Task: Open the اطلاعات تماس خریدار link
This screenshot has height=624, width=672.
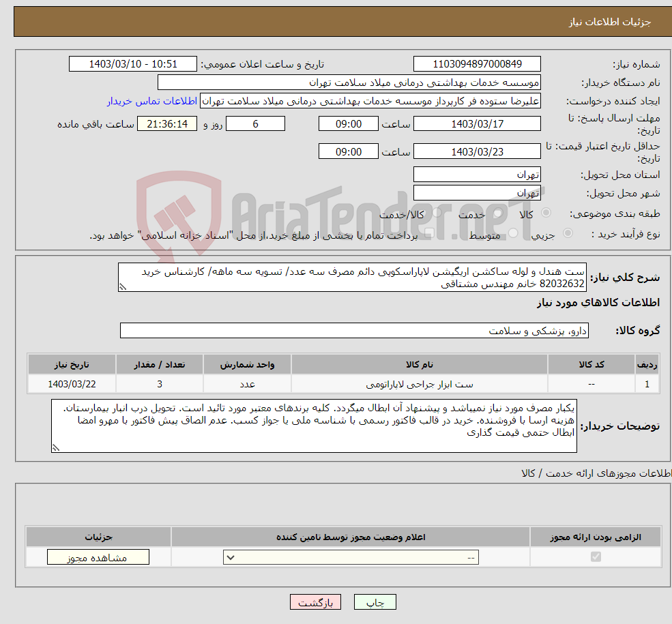Action: click(152, 101)
